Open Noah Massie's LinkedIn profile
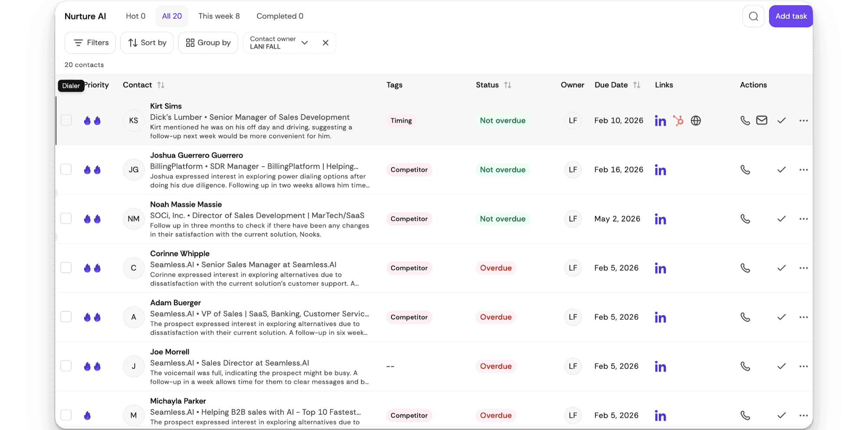The height and width of the screenshot is (430, 868). click(660, 219)
